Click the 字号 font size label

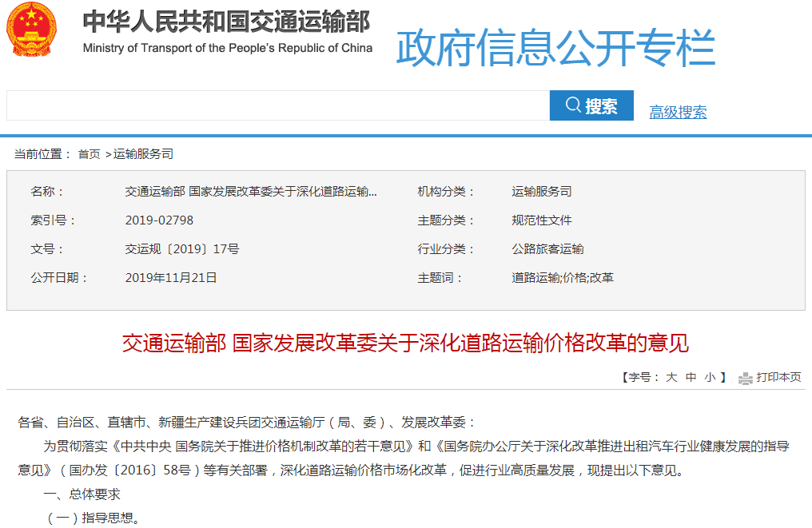click(640, 377)
